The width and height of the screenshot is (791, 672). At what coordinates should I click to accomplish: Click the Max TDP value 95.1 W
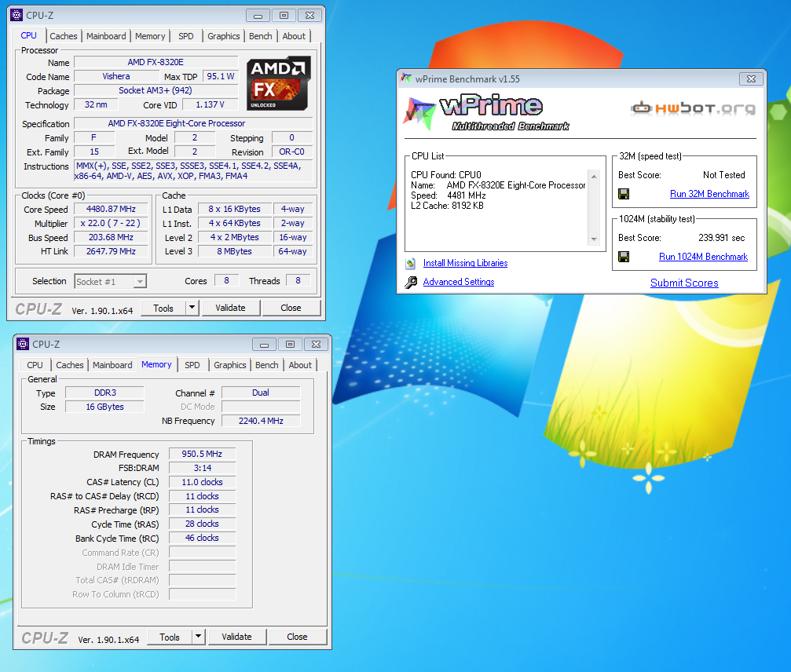pyautogui.click(x=221, y=76)
